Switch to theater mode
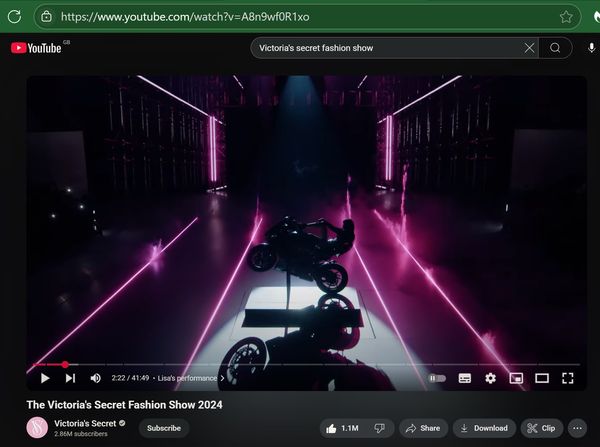This screenshot has height=447, width=600. [x=542, y=378]
